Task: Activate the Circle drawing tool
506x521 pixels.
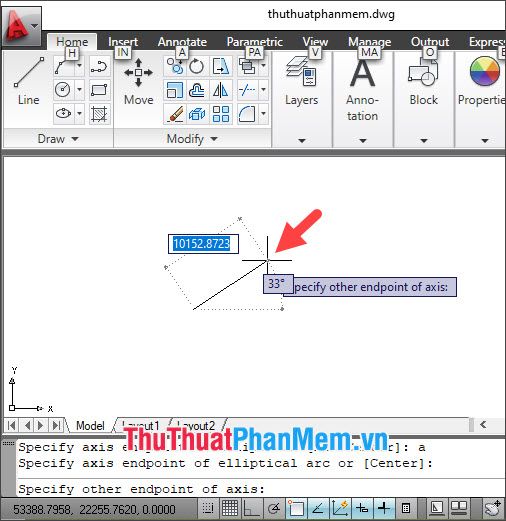Action: pyautogui.click(x=63, y=90)
